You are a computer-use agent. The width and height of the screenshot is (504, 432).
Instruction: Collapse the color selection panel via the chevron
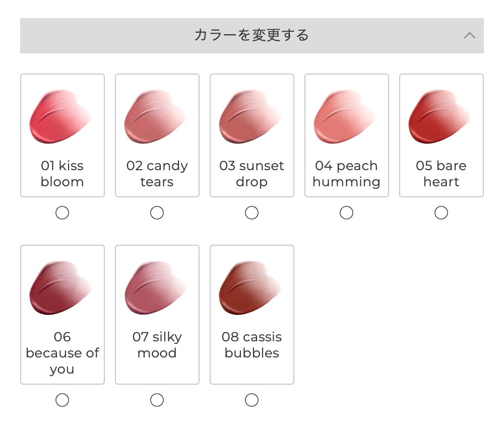470,36
